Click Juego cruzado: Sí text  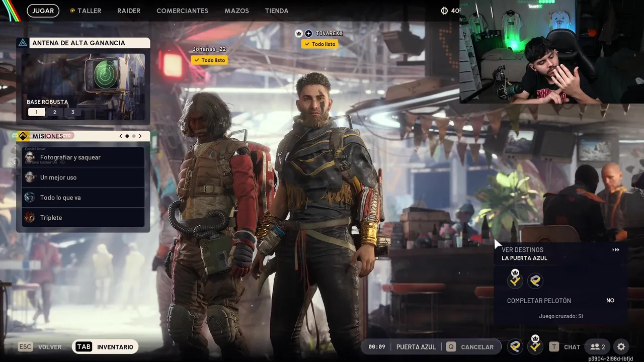click(561, 316)
